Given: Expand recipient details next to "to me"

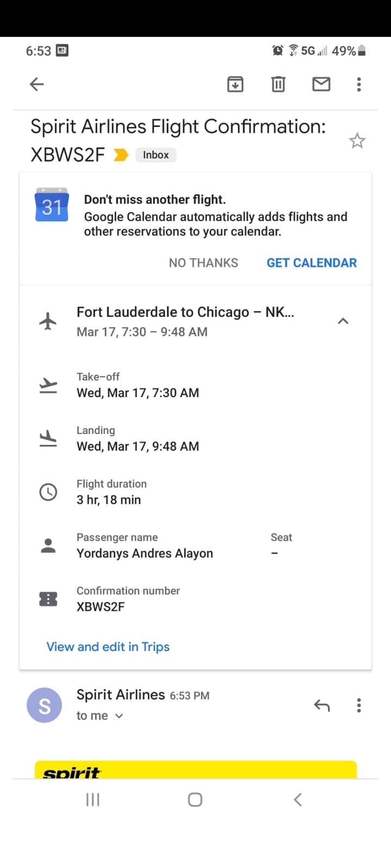Looking at the screenshot, I should point(119,716).
